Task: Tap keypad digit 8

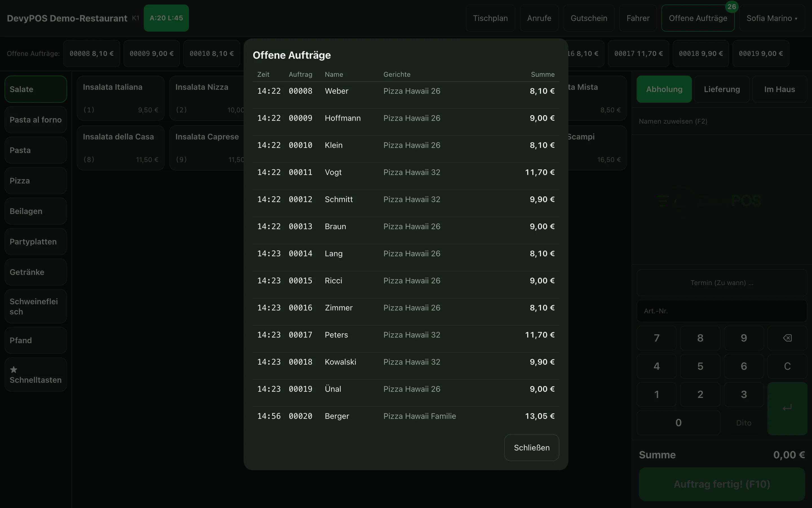Action: (700, 338)
